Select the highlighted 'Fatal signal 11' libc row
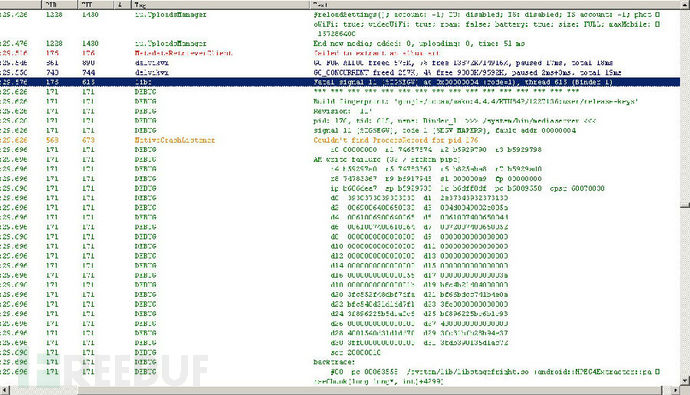 click(340, 82)
